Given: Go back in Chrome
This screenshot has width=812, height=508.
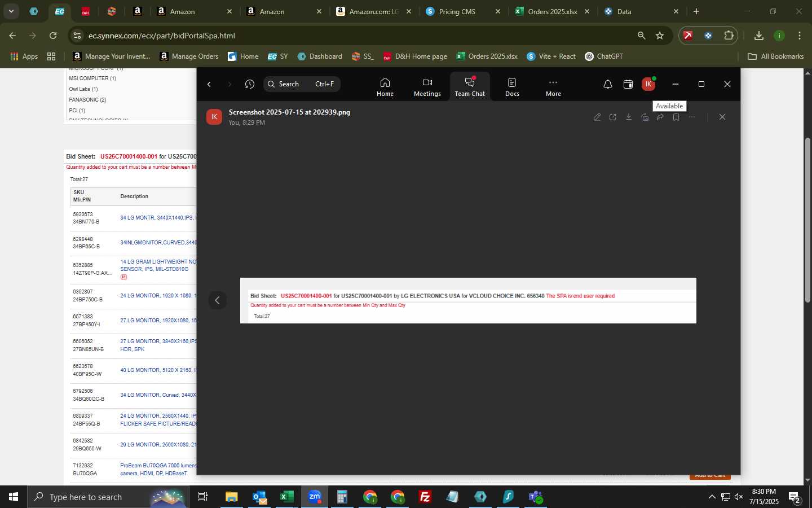Looking at the screenshot, I should 12,36.
